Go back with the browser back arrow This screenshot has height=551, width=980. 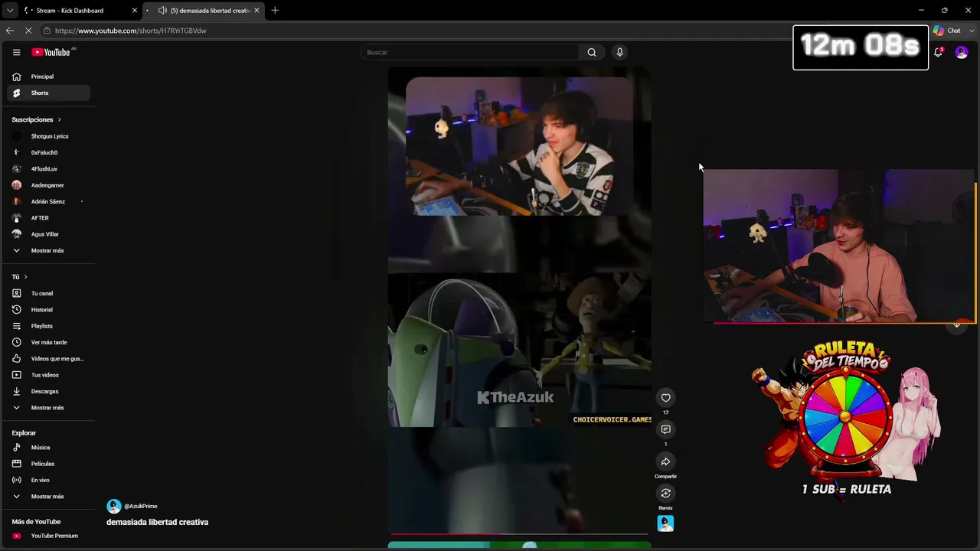[10, 31]
